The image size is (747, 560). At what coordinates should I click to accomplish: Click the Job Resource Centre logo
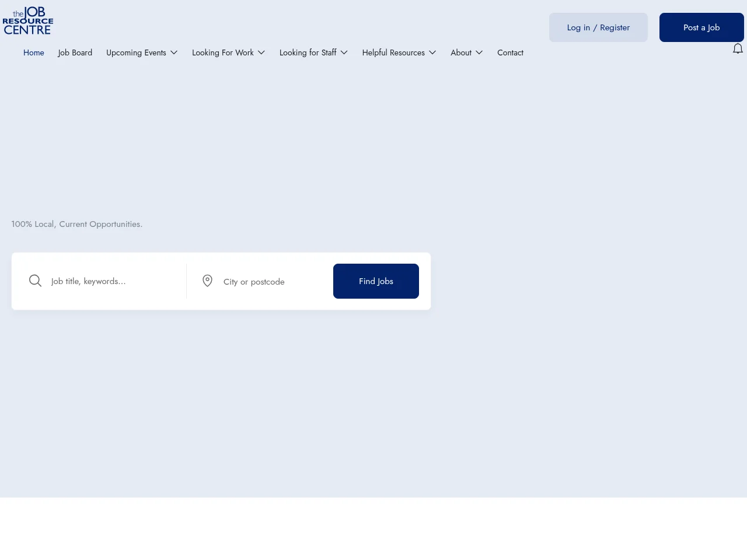click(28, 21)
